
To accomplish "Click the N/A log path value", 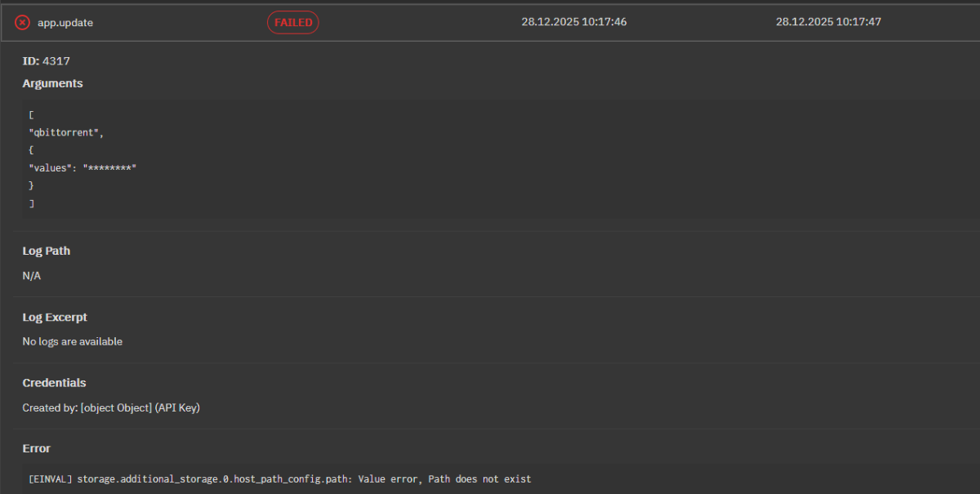I will pos(32,276).
